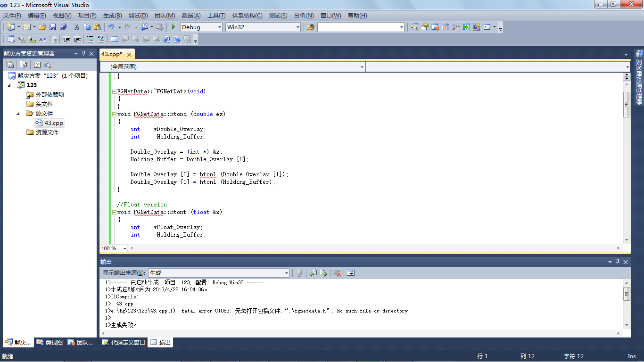Click the Undo arrow icon

[x=111, y=27]
